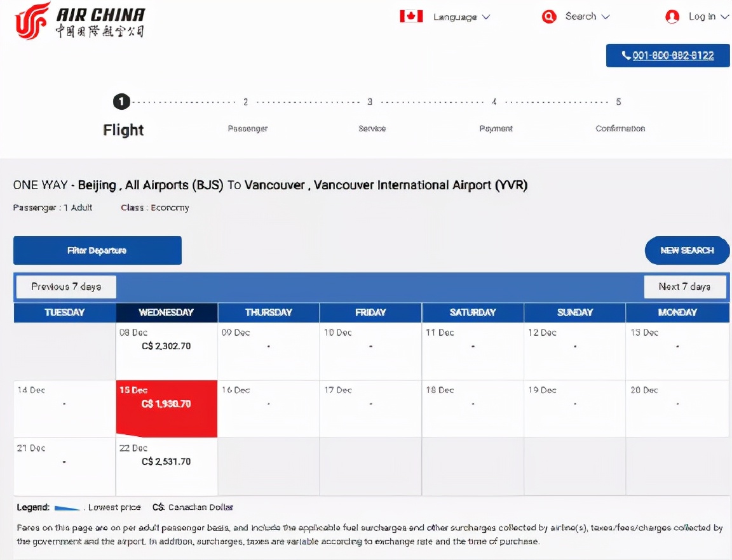Go to the Passenger step
Viewport: 732px width, 560px height.
(247, 128)
